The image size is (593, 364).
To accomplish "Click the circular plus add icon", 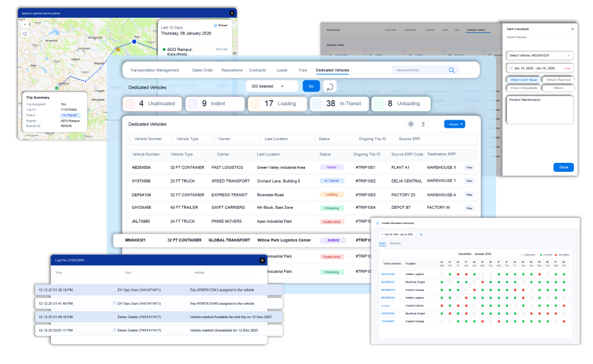I will click(411, 124).
